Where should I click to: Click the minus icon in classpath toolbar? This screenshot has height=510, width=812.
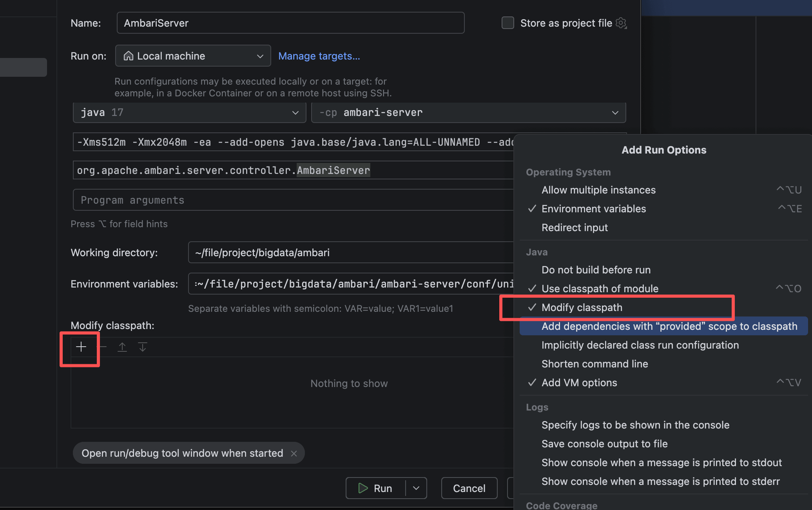(x=102, y=347)
